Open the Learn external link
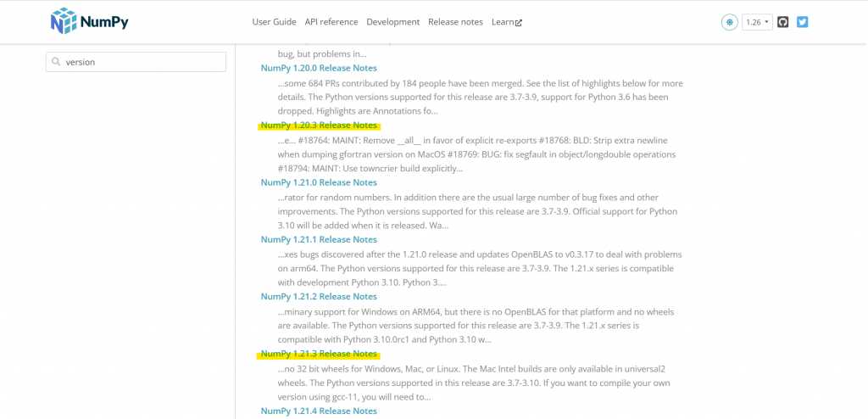Image resolution: width=868 pixels, height=419 pixels. 507,22
